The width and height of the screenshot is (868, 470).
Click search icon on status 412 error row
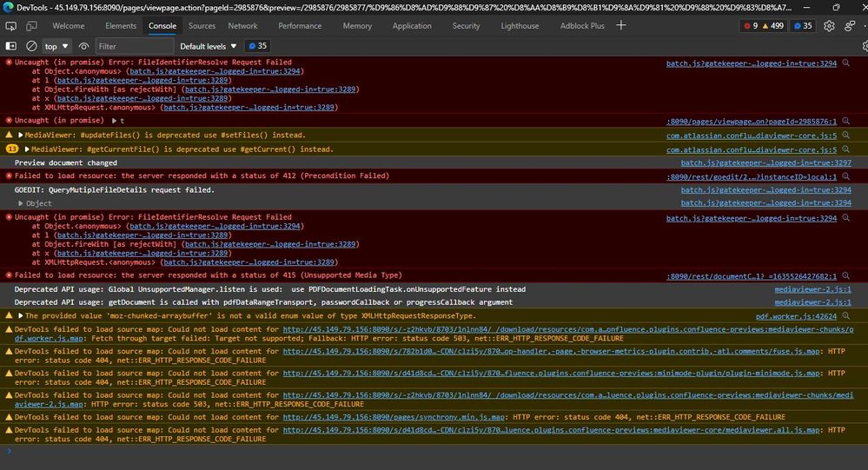click(846, 176)
